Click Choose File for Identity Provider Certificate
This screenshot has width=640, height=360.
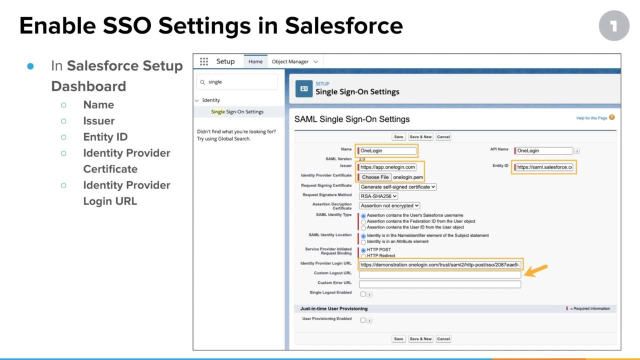point(375,177)
